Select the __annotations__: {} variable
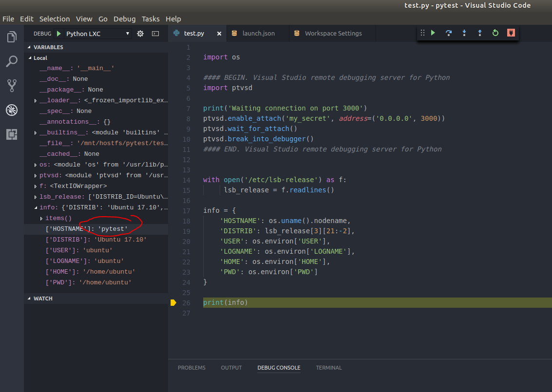The height and width of the screenshot is (392, 552). click(96, 122)
